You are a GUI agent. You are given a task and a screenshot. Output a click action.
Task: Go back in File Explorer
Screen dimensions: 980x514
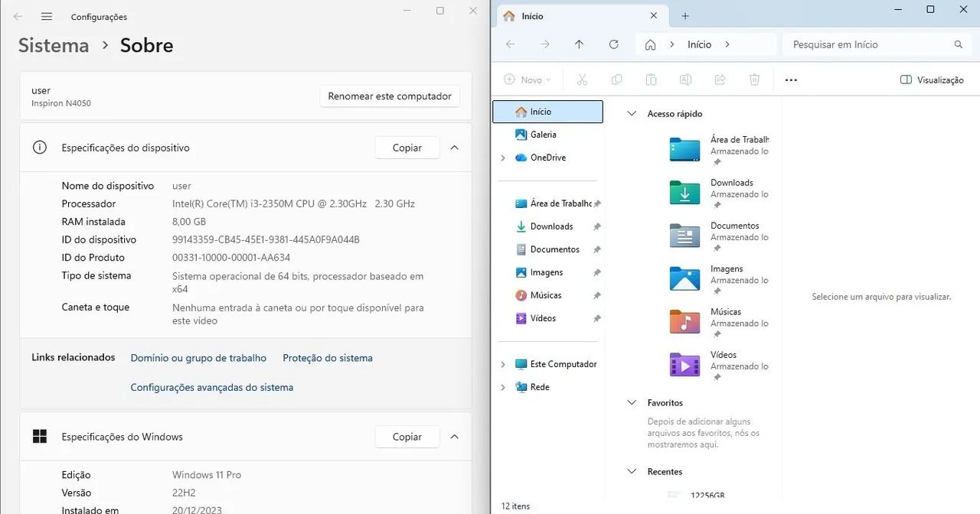pyautogui.click(x=511, y=44)
